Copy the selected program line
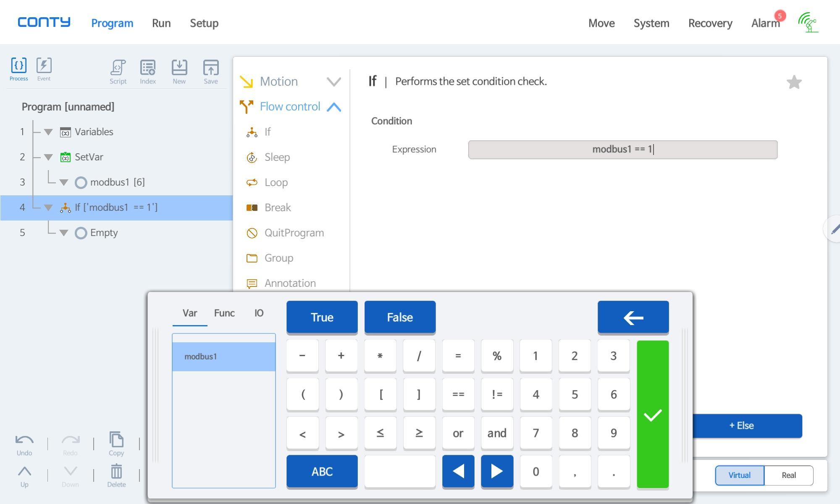Image resolution: width=840 pixels, height=504 pixels. [116, 444]
